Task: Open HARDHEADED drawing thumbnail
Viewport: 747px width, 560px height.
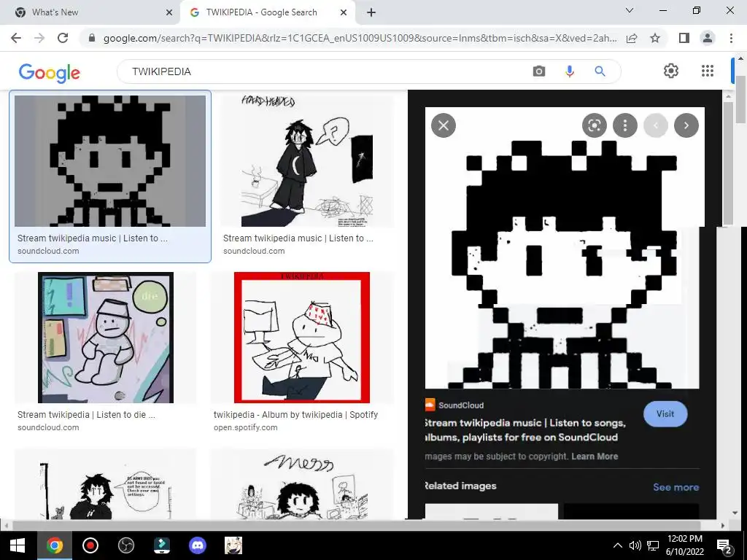Action: [x=307, y=161]
